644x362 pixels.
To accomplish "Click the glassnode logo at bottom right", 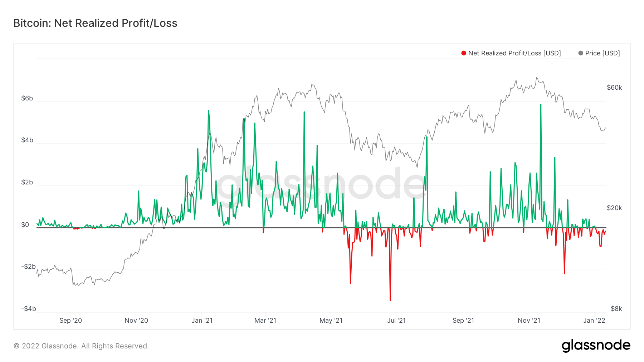I will point(596,346).
